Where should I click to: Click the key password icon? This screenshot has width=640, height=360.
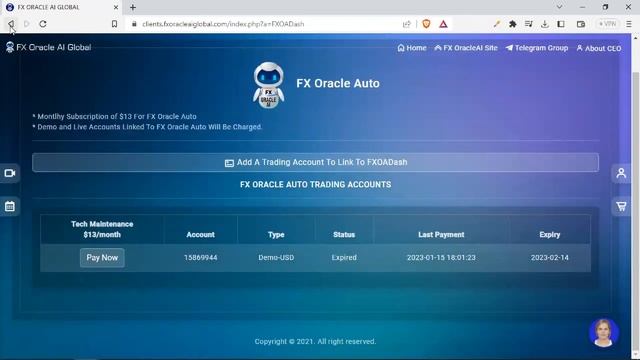[x=497, y=24]
